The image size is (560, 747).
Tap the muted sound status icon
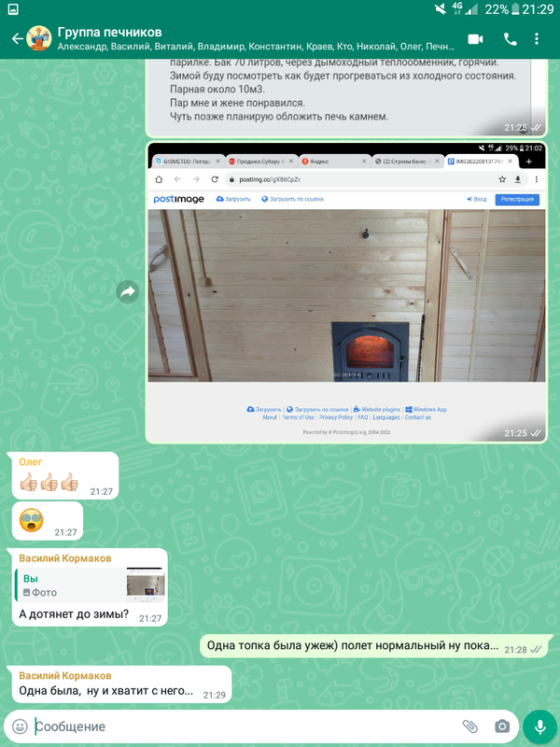(441, 9)
